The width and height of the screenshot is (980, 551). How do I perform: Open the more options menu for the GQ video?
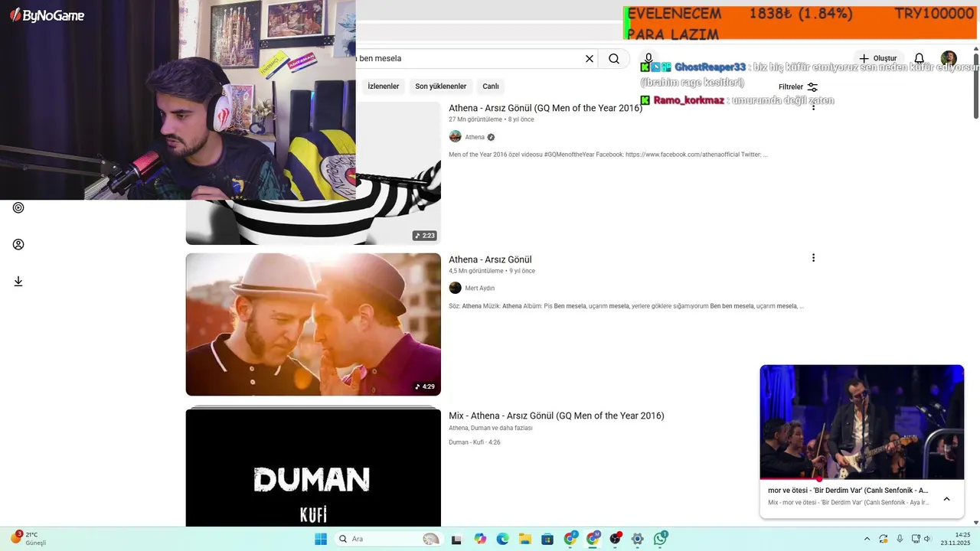tap(813, 107)
